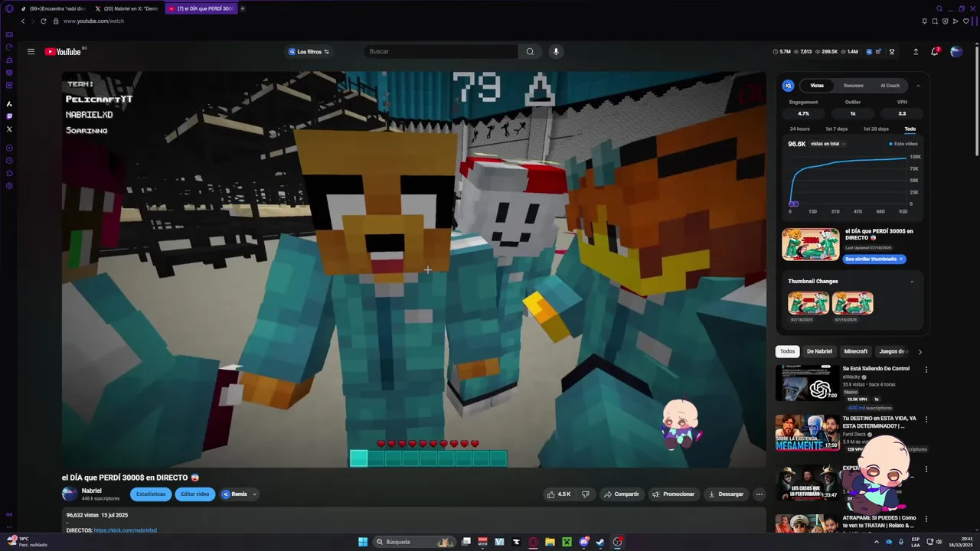Click the upload arrow icon in header
Image resolution: width=980 pixels, height=551 pixels.
click(x=916, y=51)
